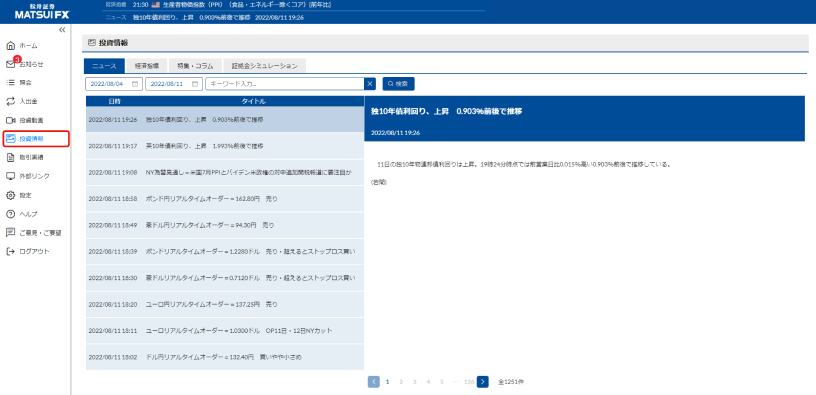Click the keyword input field
816x395 pixels.
click(x=285, y=84)
